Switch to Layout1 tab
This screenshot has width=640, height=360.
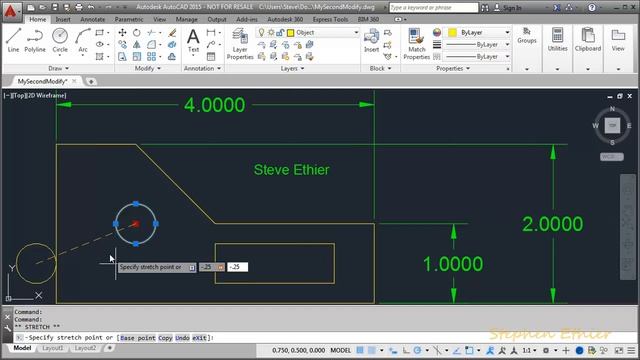[53, 348]
